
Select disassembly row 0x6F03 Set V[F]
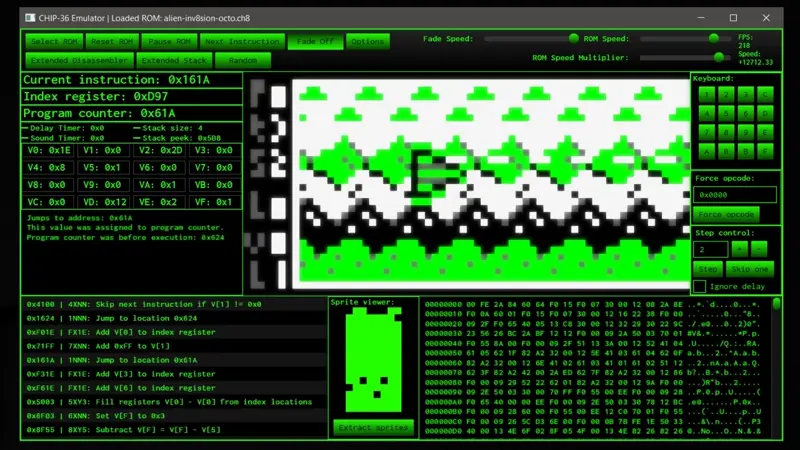(x=174, y=416)
